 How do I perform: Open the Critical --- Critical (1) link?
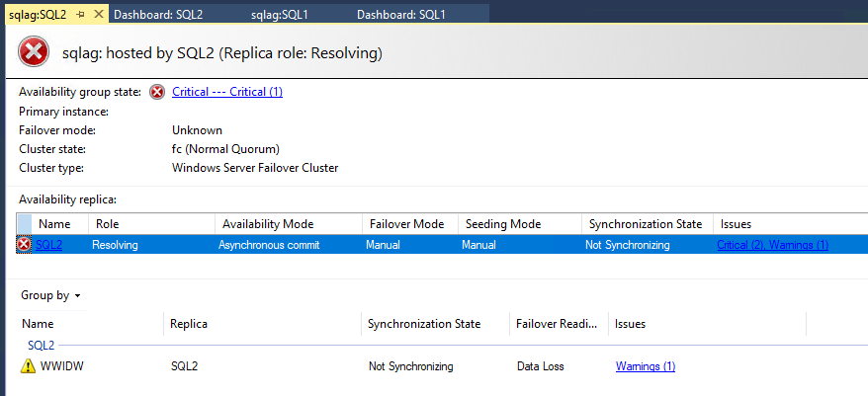[227, 92]
